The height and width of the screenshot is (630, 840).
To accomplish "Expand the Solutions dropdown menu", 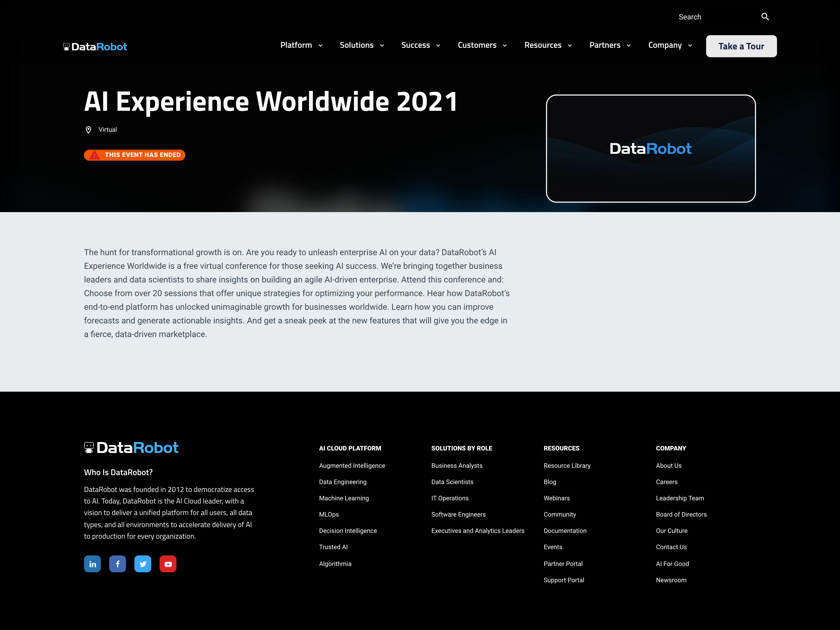I will [x=361, y=45].
